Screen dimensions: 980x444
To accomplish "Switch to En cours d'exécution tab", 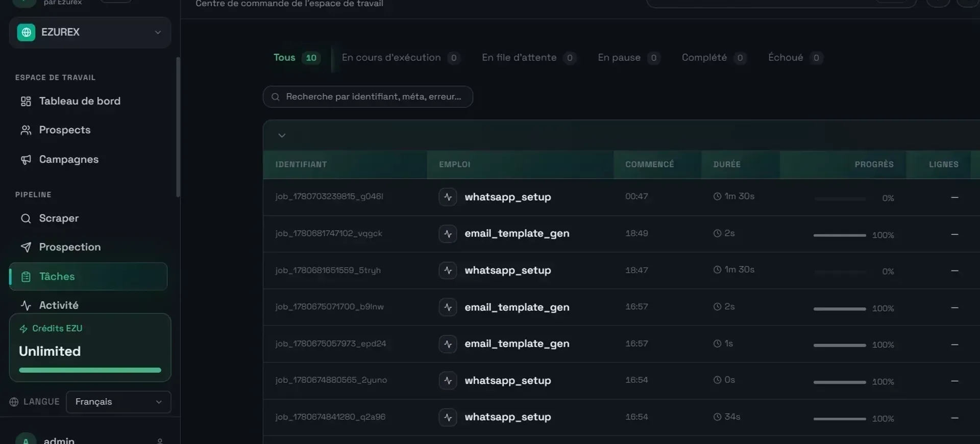I will coord(401,58).
